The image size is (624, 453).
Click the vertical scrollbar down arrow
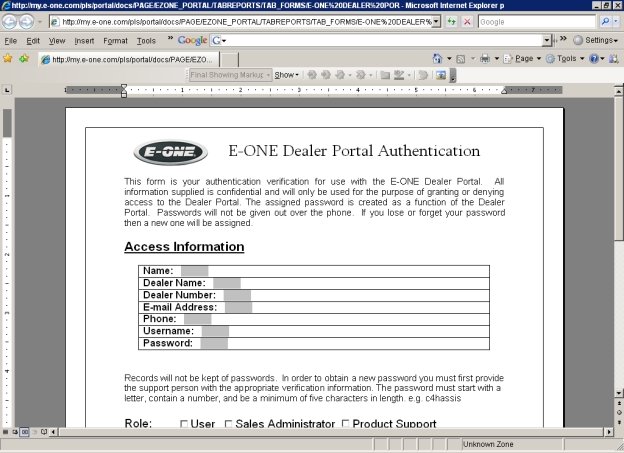(x=618, y=393)
